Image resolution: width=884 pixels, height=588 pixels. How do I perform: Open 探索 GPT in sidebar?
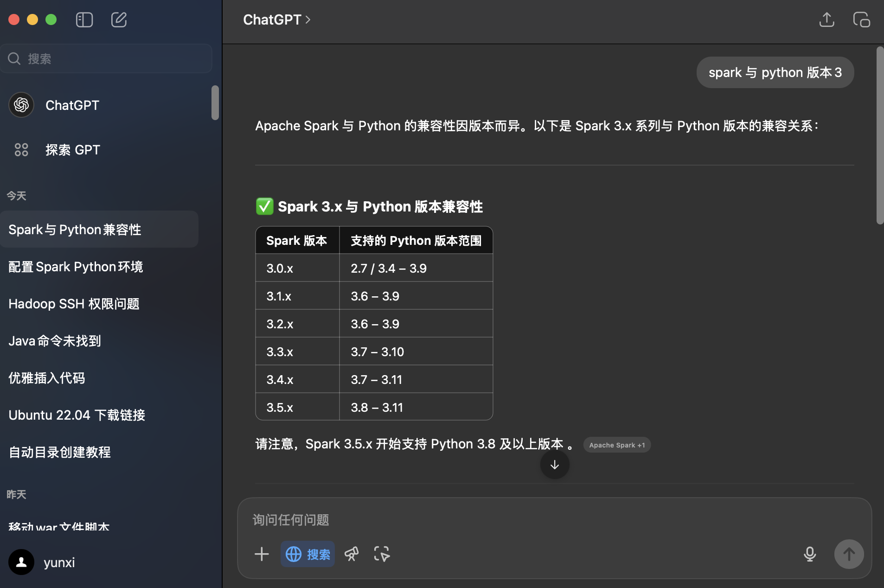coord(99,150)
